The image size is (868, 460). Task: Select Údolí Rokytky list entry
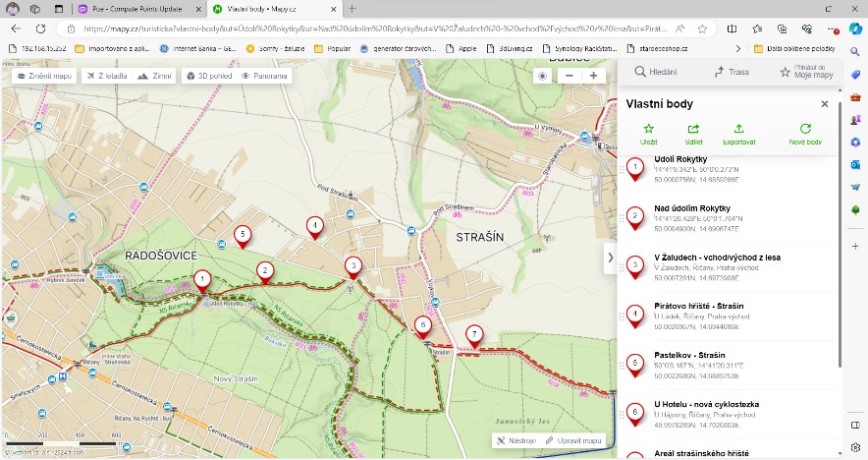(x=728, y=169)
